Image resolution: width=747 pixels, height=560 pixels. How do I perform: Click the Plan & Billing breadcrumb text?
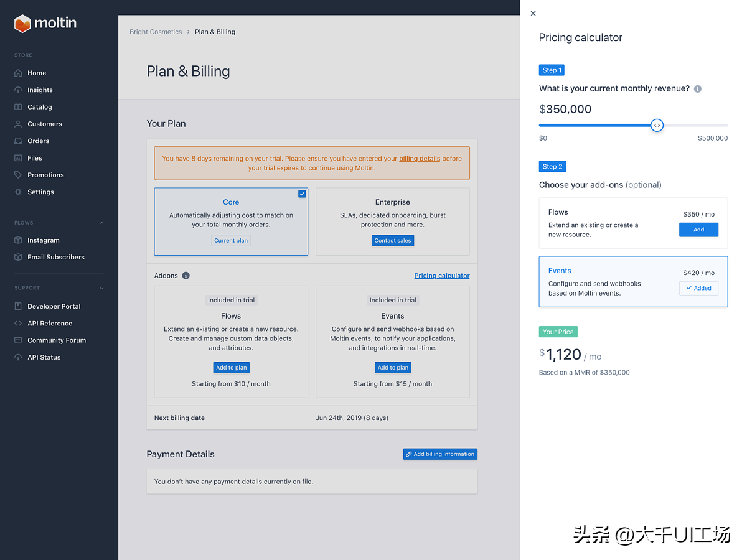215,32
